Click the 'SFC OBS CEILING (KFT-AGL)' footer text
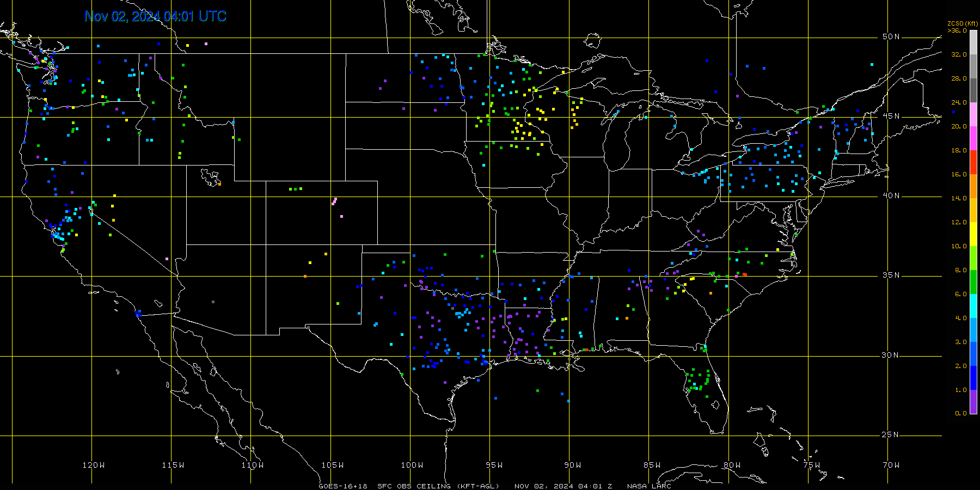Screen dimensions: 980x490 pos(438,486)
